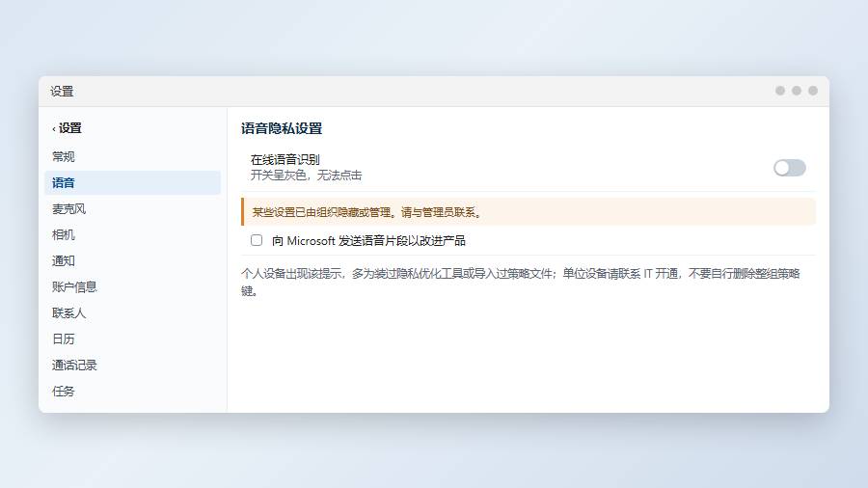Toggle the 在线语音识别 switch
The height and width of the screenshot is (488, 868).
click(x=789, y=168)
